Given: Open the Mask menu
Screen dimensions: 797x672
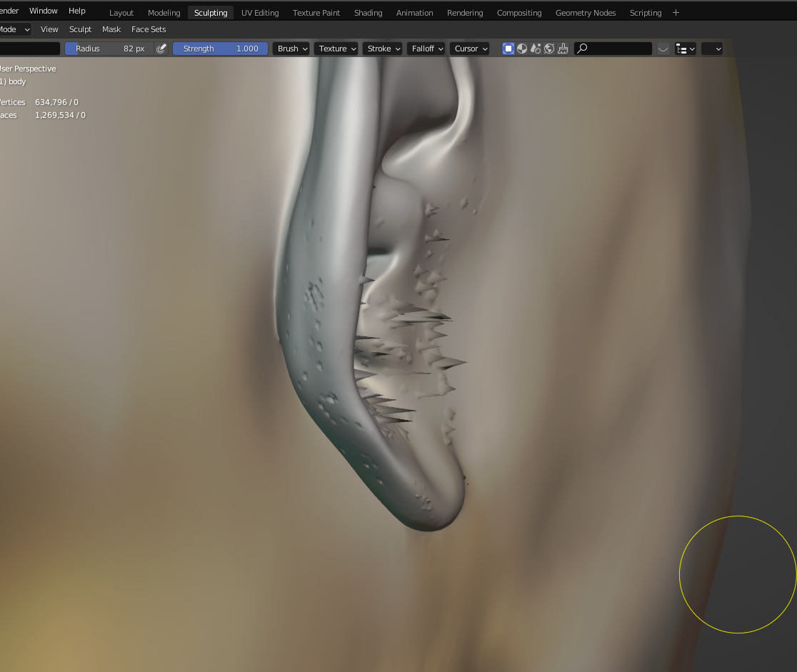Looking at the screenshot, I should pyautogui.click(x=111, y=29).
